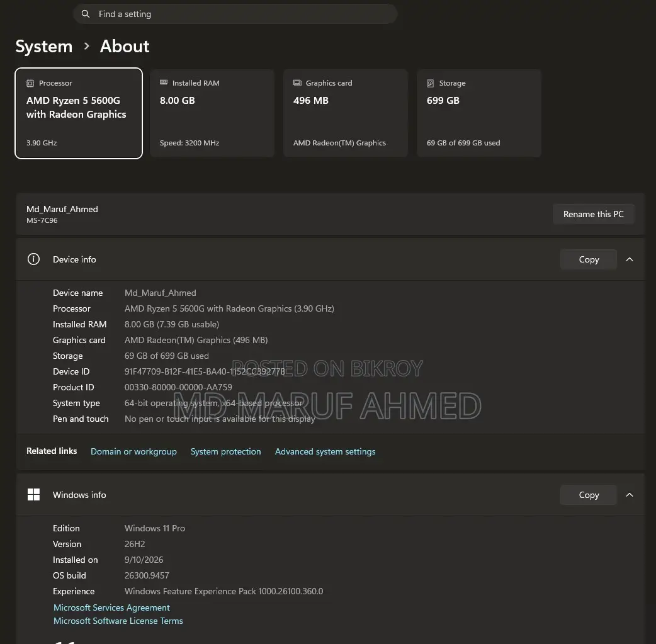Go back to System breadcrumb
The width and height of the screenshot is (656, 644).
(x=44, y=46)
